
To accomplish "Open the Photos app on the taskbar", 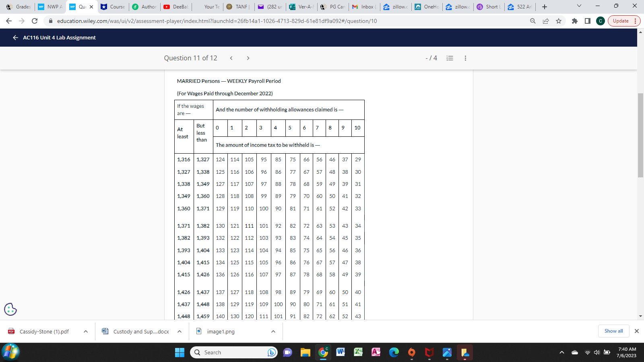I will 447,352.
